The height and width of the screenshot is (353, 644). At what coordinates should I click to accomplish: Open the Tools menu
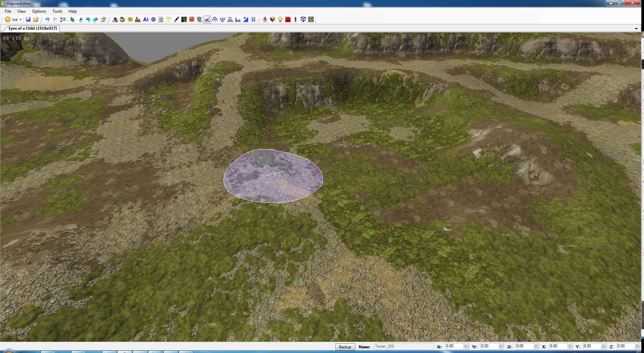coord(57,11)
